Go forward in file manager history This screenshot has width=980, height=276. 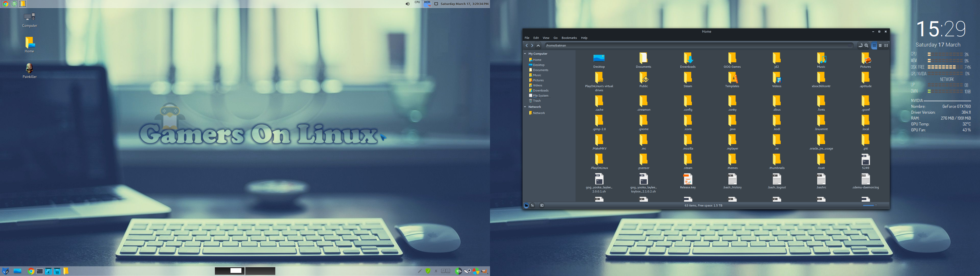[532, 45]
